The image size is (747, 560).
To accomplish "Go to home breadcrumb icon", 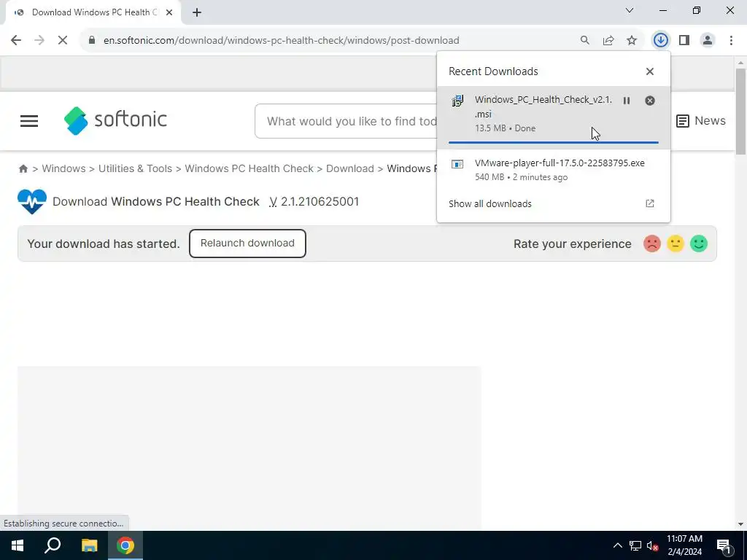I will (23, 168).
